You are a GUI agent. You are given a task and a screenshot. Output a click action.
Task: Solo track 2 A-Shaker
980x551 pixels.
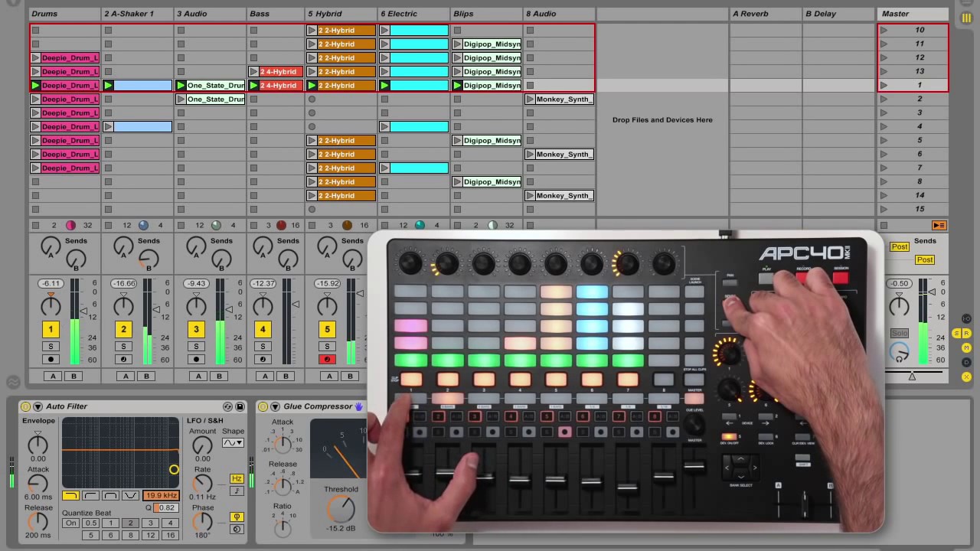[123, 347]
